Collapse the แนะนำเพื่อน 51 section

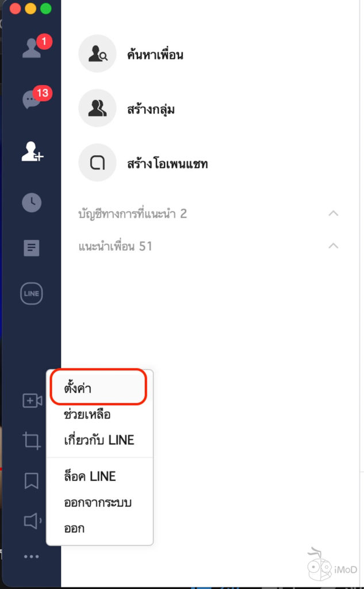click(333, 246)
